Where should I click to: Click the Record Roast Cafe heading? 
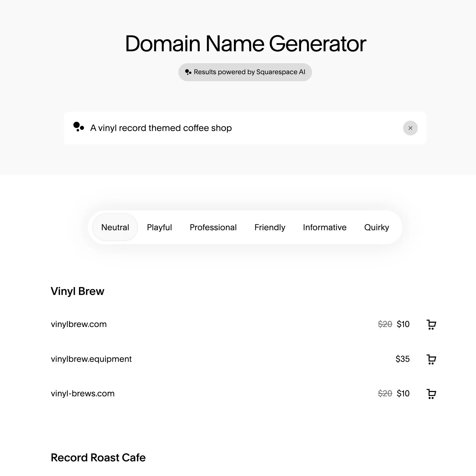click(x=98, y=458)
